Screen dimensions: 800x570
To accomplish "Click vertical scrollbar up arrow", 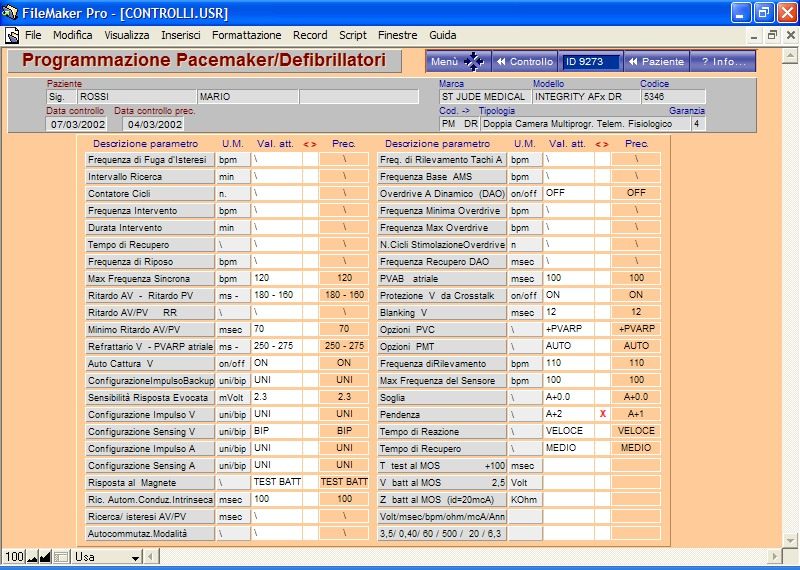I will coord(789,54).
